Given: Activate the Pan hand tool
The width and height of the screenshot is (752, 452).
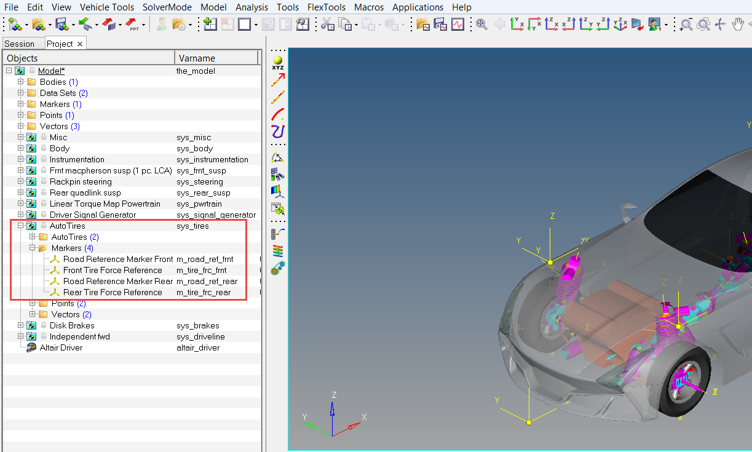Looking at the screenshot, I should pos(738,24).
